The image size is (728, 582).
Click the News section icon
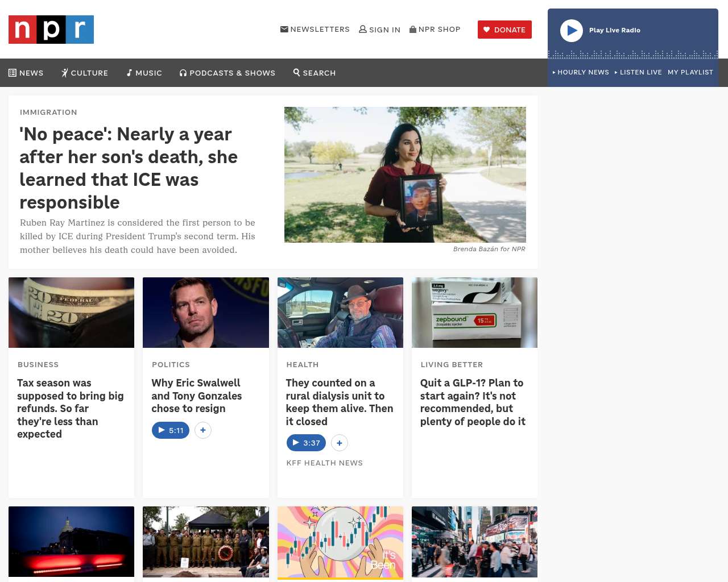[13, 73]
